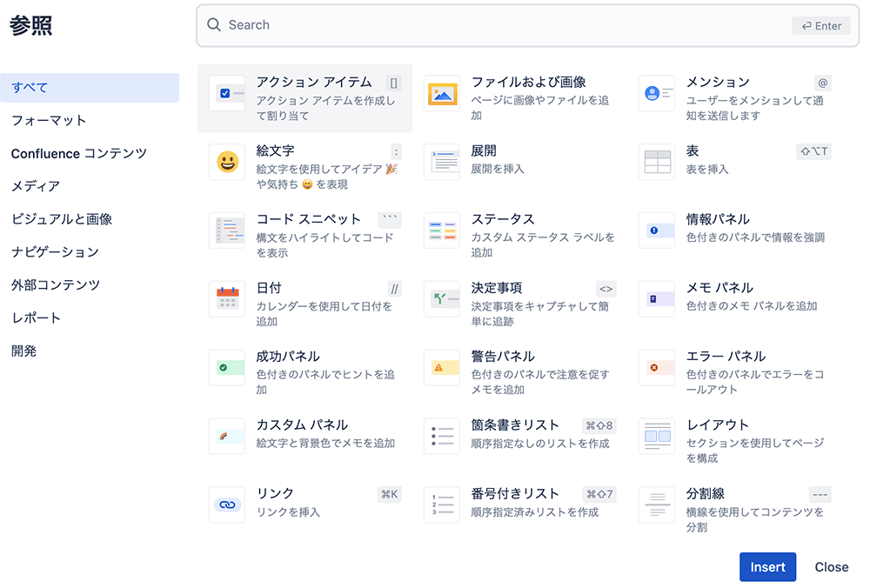Choose the mention user icon
The width and height of the screenshot is (870, 588).
pos(657,93)
